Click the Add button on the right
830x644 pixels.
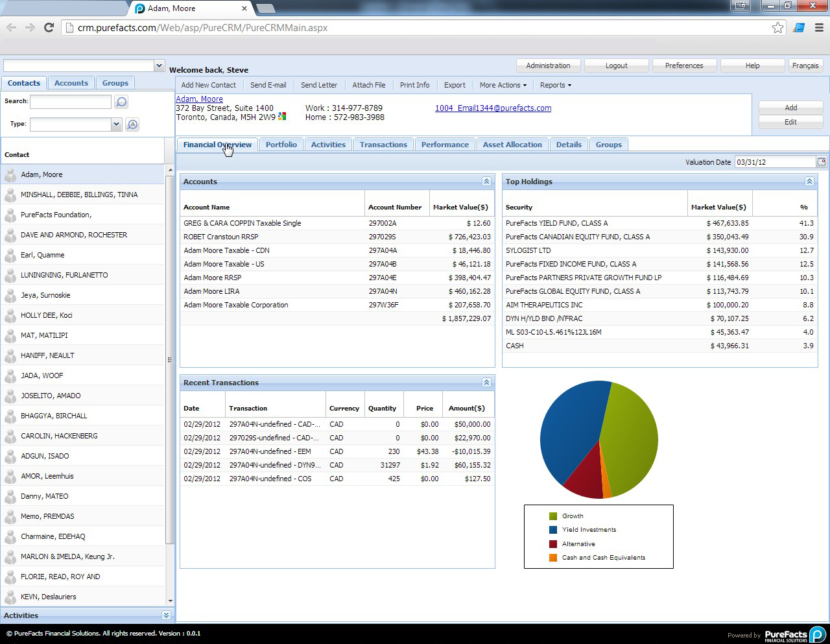point(791,108)
